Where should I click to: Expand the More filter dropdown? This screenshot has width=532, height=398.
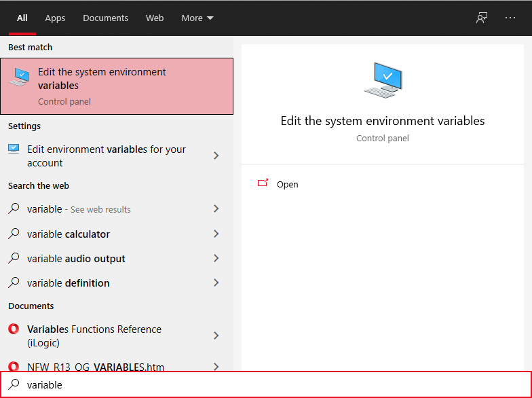point(197,18)
